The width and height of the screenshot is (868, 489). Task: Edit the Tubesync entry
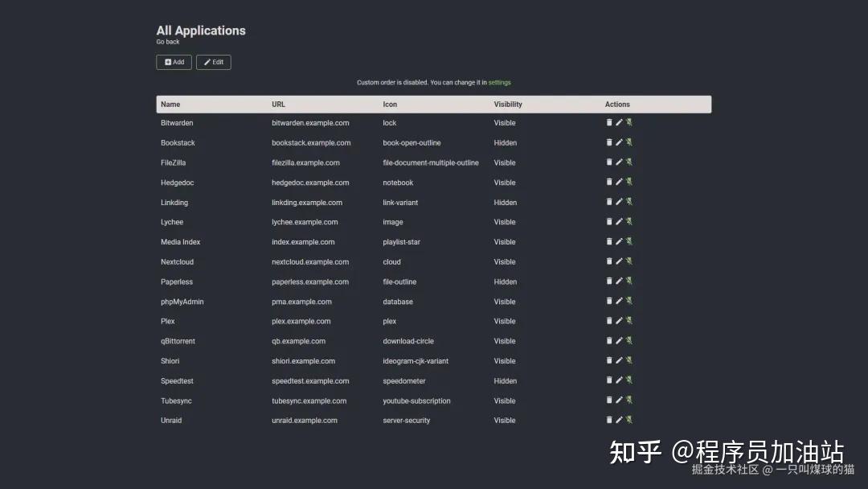pos(619,400)
